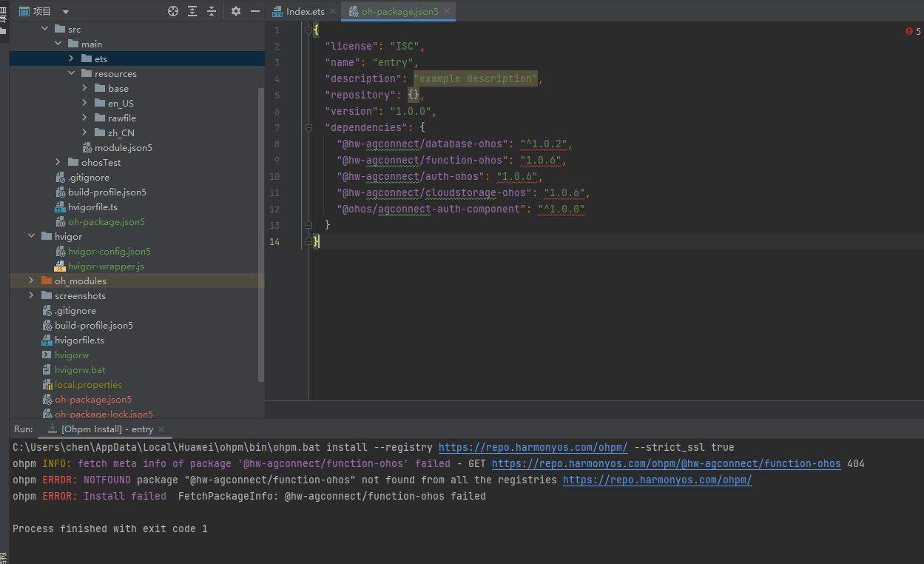Image resolution: width=924 pixels, height=564 pixels.
Task: Click the rawfile folder icon
Action: (x=100, y=118)
